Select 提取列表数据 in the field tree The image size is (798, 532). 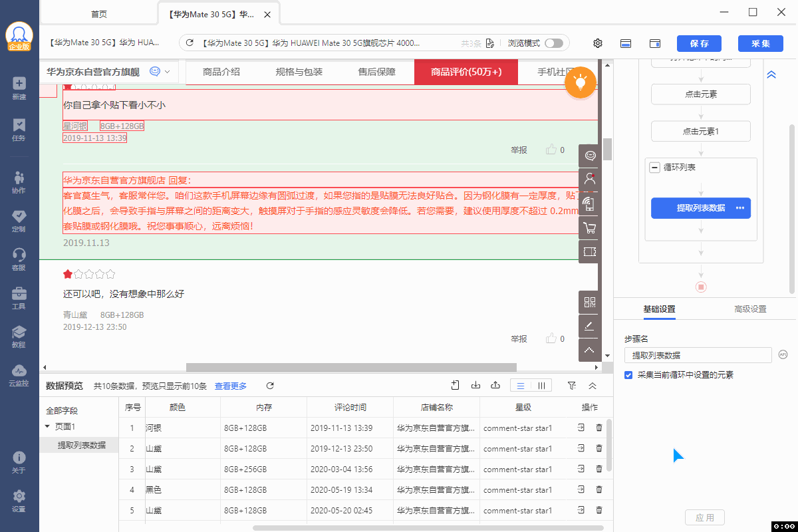[x=81, y=446]
